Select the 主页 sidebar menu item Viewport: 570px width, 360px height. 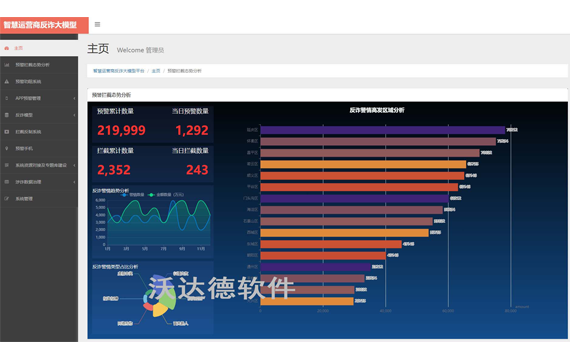(39, 48)
